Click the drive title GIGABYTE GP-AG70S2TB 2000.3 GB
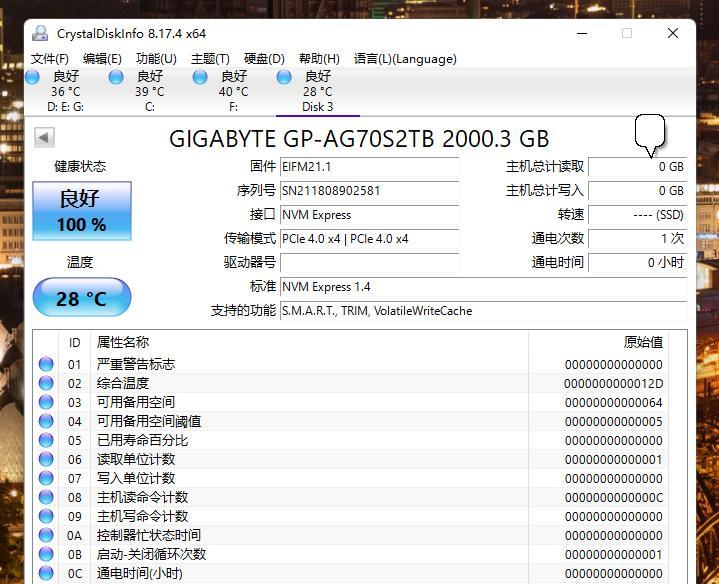 click(x=359, y=138)
